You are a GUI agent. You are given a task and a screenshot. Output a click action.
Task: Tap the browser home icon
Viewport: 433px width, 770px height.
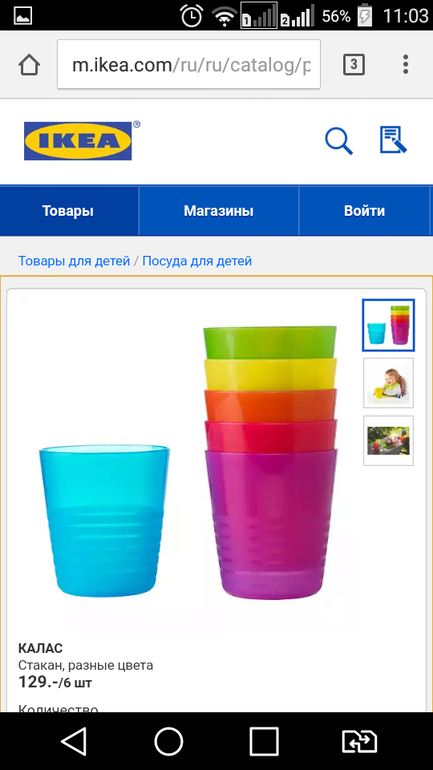(x=29, y=64)
